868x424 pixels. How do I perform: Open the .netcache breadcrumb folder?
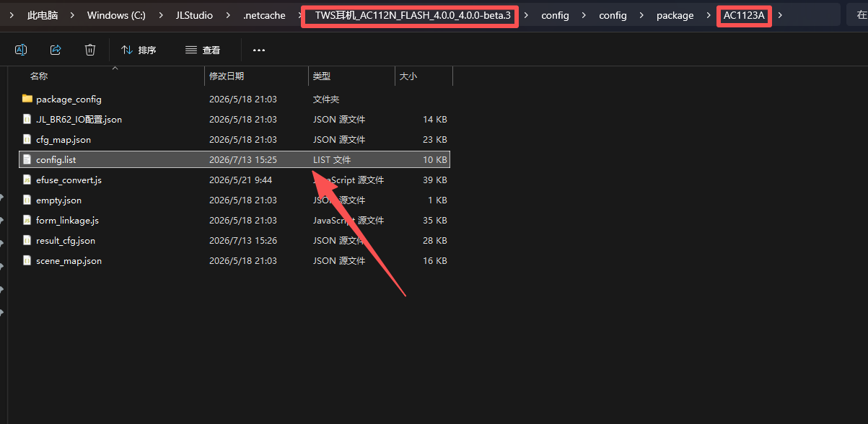264,15
